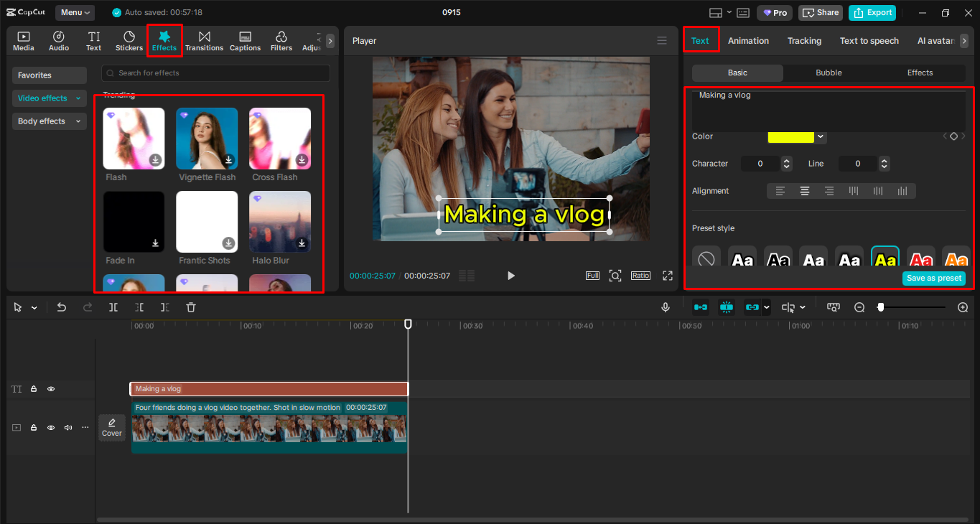Viewport: 980px width, 524px height.
Task: Open the Captions panel
Action: [x=245, y=40]
